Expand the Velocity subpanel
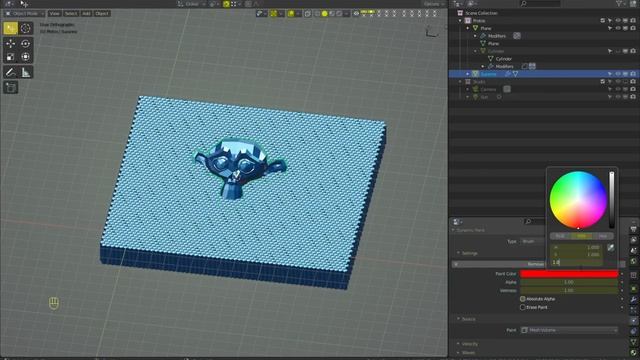640x360 pixels. 458,344
